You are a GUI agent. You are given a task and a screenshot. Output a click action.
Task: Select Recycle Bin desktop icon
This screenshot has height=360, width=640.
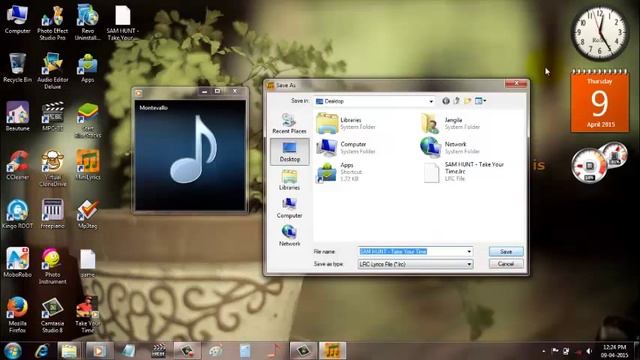coord(17,68)
